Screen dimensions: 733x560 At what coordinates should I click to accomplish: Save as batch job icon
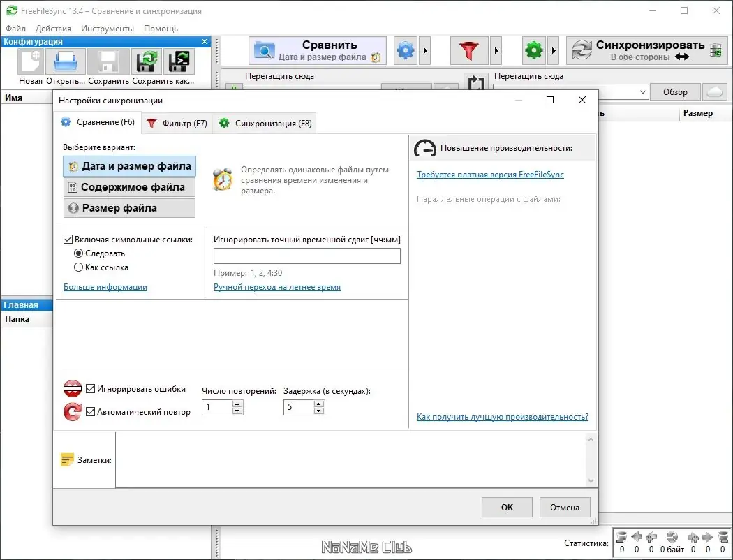click(179, 61)
